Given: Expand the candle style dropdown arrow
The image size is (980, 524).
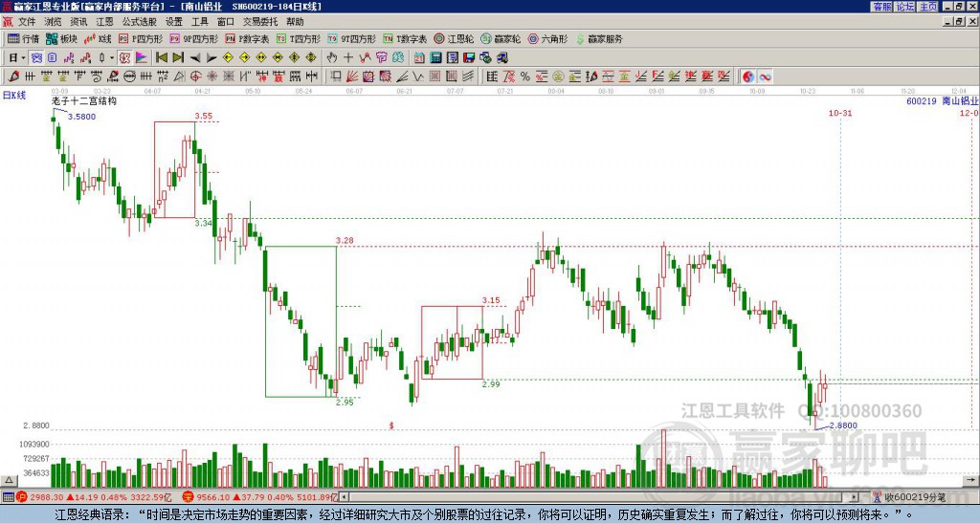Looking at the screenshot, I should pos(112,57).
